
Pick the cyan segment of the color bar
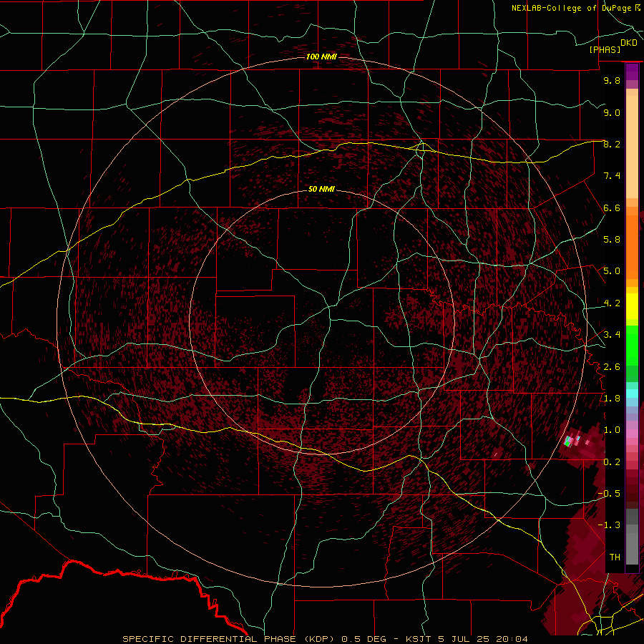click(x=632, y=393)
